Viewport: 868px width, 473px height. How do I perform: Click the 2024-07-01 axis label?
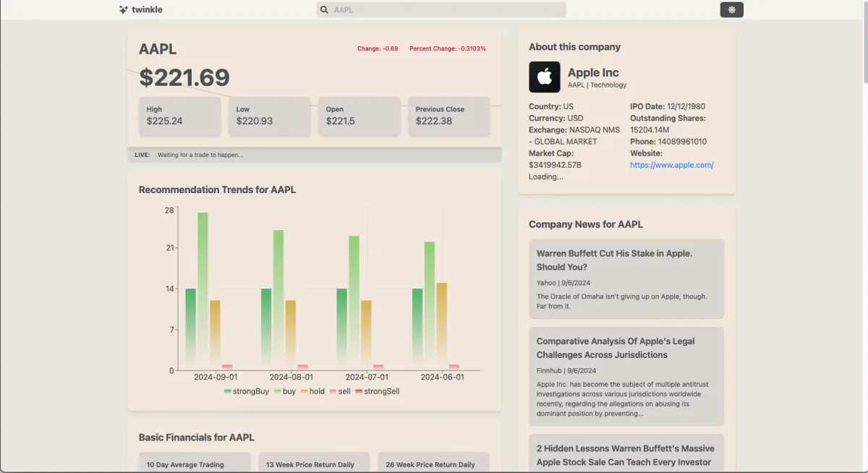367,378
